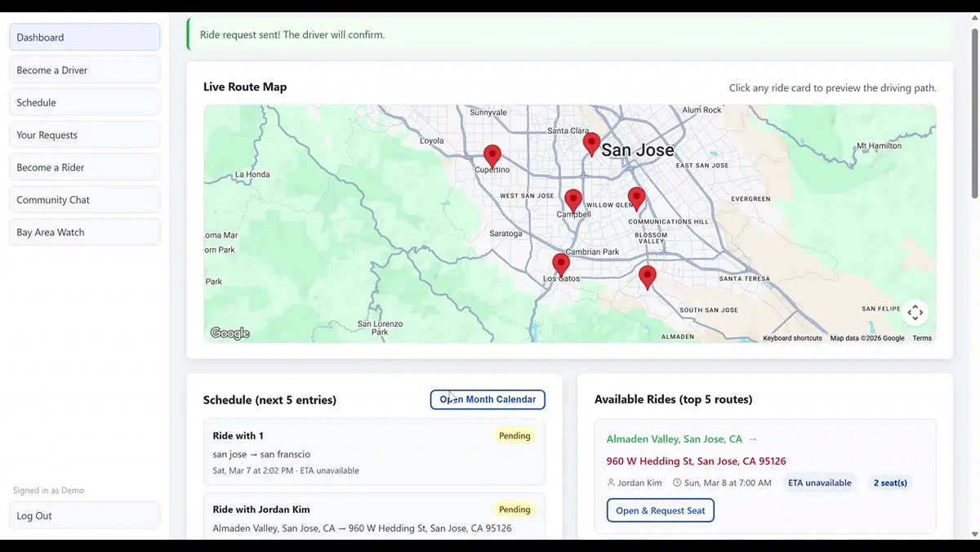Click the Jordan Kim driver name

pos(639,483)
